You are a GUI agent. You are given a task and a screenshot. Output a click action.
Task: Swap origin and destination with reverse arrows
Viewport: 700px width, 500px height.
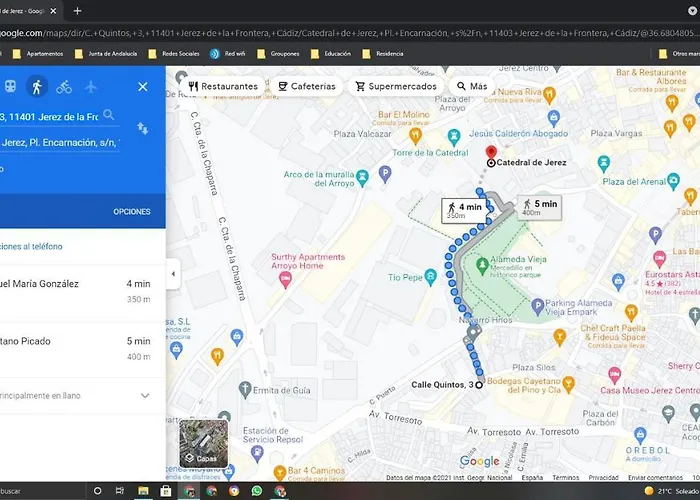click(x=142, y=128)
